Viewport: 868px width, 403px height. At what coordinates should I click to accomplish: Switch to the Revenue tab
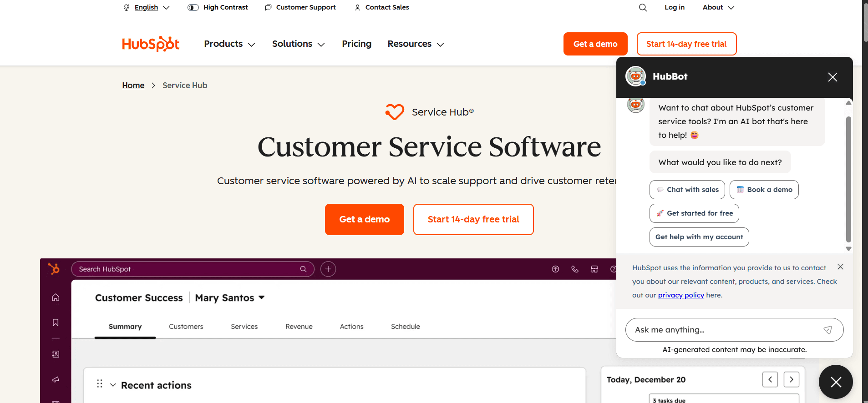[x=299, y=327]
